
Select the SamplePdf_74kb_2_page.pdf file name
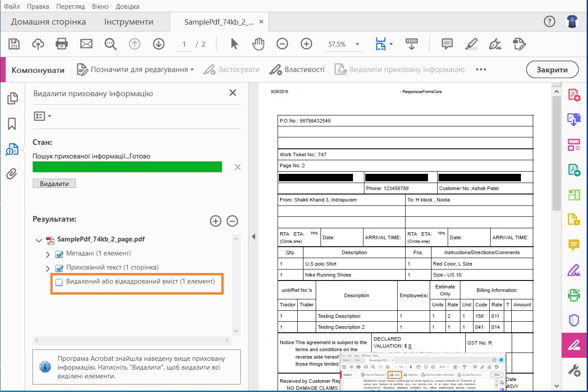(101, 240)
